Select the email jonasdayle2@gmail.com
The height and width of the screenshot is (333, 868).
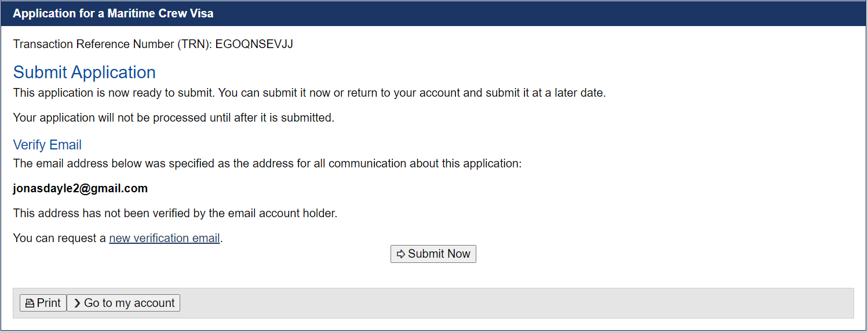(81, 188)
